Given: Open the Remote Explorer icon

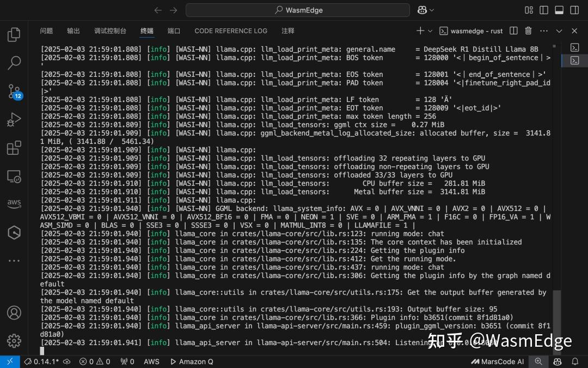Looking at the screenshot, I should click(14, 176).
